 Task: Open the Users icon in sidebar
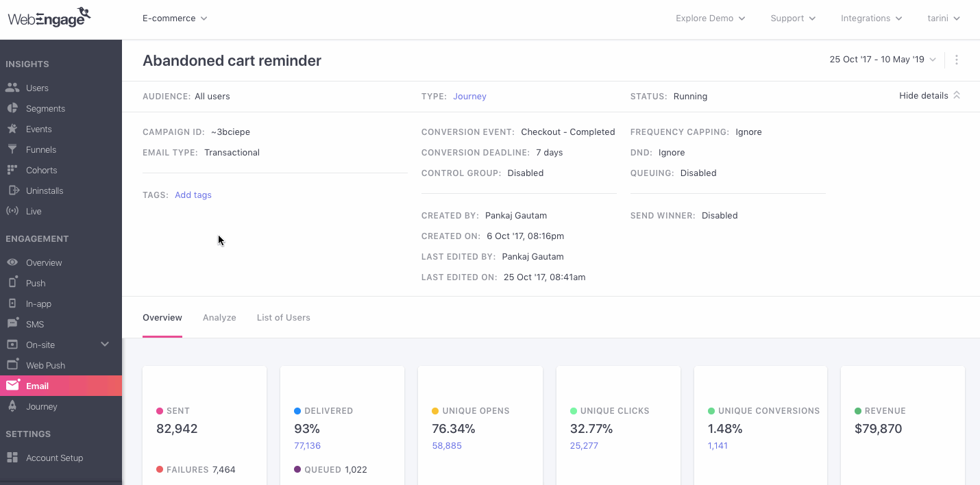[12, 88]
